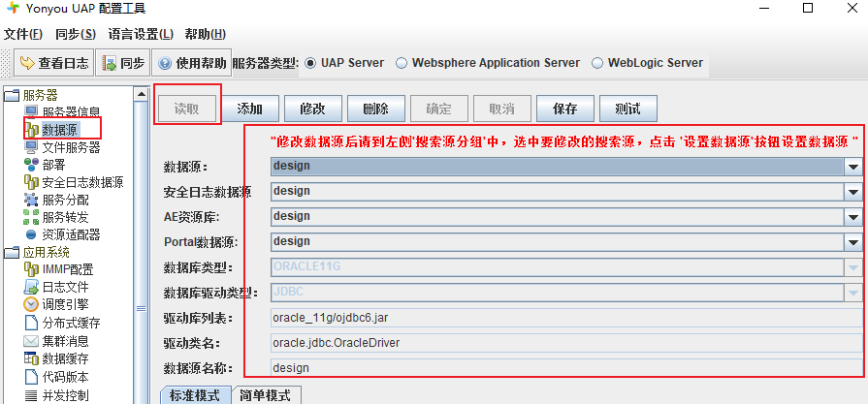Select 调度引擎 label in the tree
The height and width of the screenshot is (404, 868).
(x=65, y=304)
